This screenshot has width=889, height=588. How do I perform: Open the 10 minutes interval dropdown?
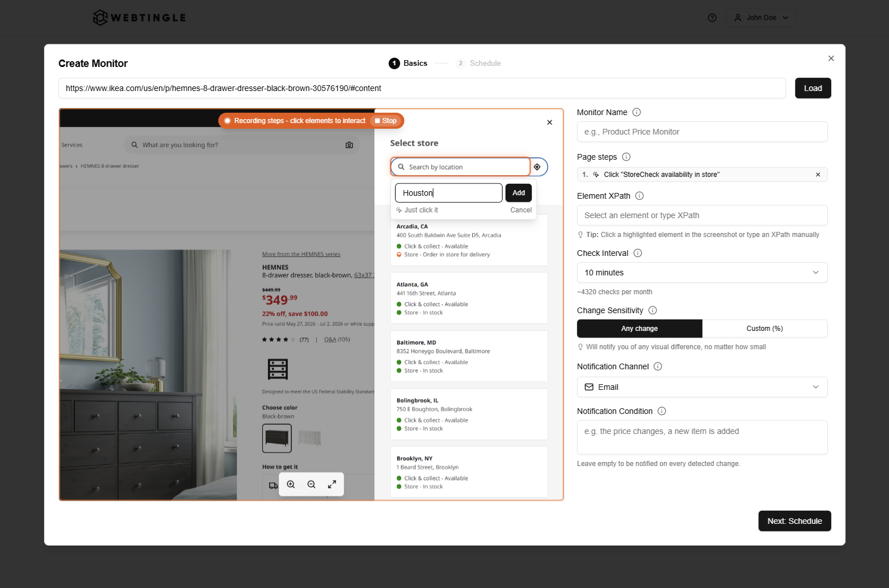pos(702,273)
